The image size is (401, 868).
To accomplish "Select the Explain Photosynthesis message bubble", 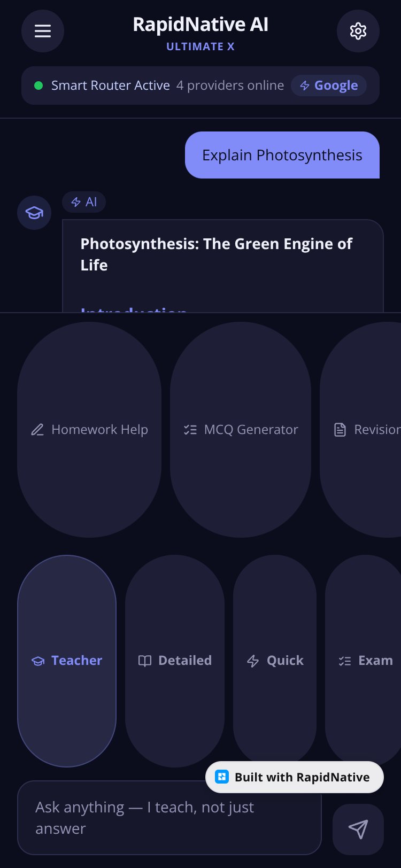I will [282, 155].
